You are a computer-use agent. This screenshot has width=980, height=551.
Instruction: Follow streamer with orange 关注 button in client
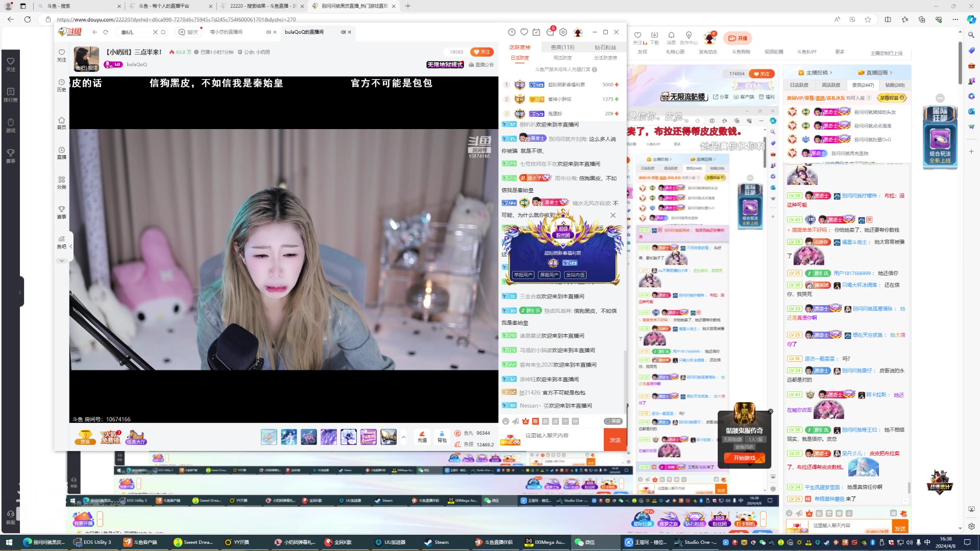[481, 52]
